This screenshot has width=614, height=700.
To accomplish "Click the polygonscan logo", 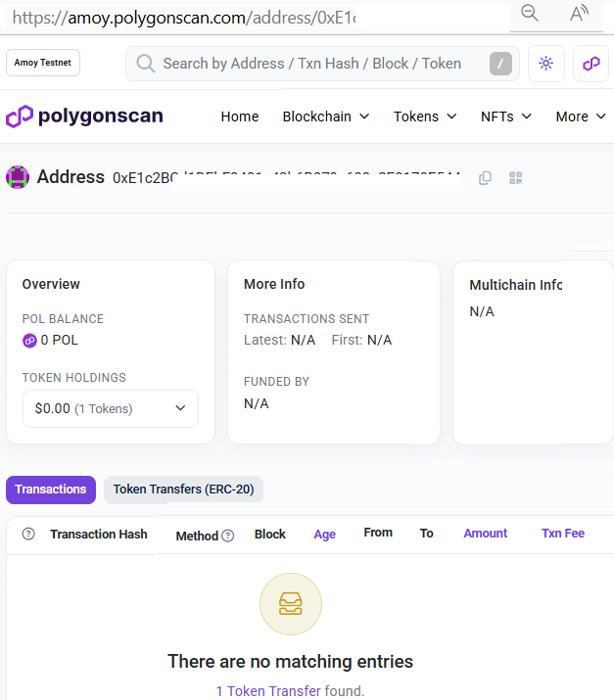I will coord(84,117).
